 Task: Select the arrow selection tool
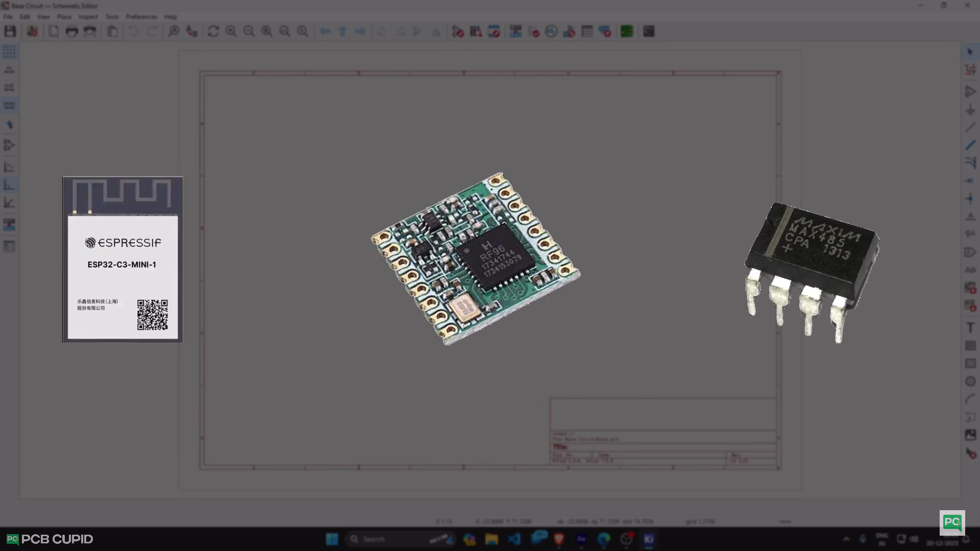click(x=970, y=52)
